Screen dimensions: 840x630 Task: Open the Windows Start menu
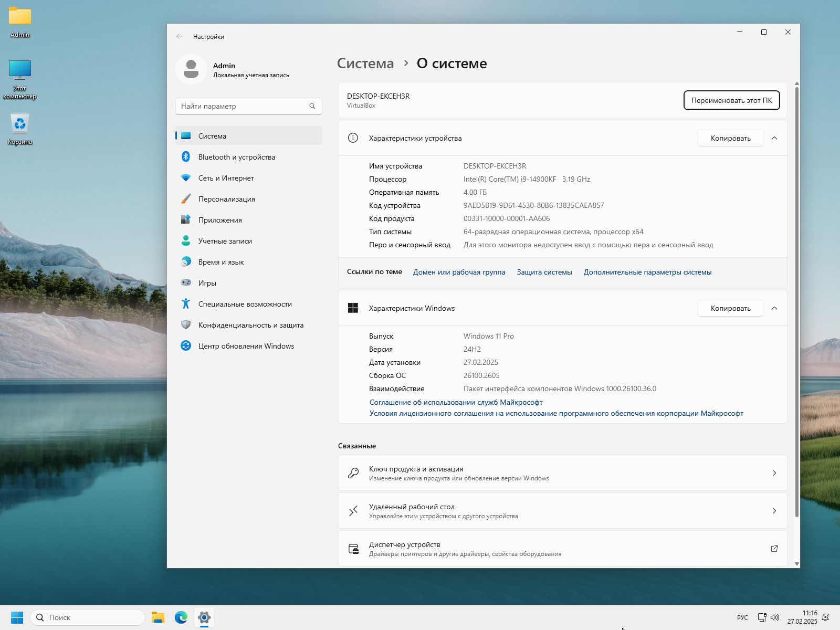17,617
